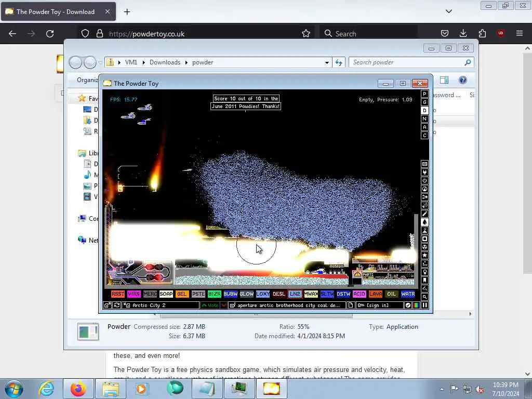This screenshot has width=532, height=399.
Task: Open the Favorites bookmark category icon
Action: [424, 280]
